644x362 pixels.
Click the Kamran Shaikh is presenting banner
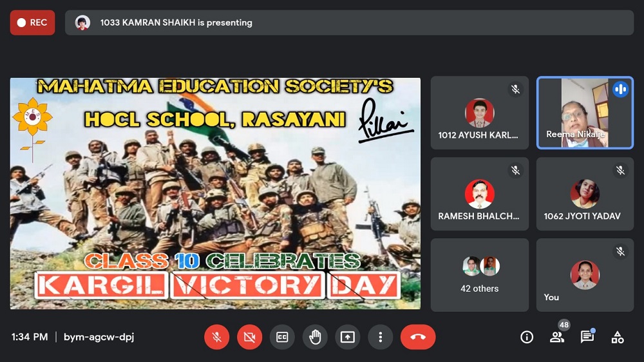(x=349, y=23)
